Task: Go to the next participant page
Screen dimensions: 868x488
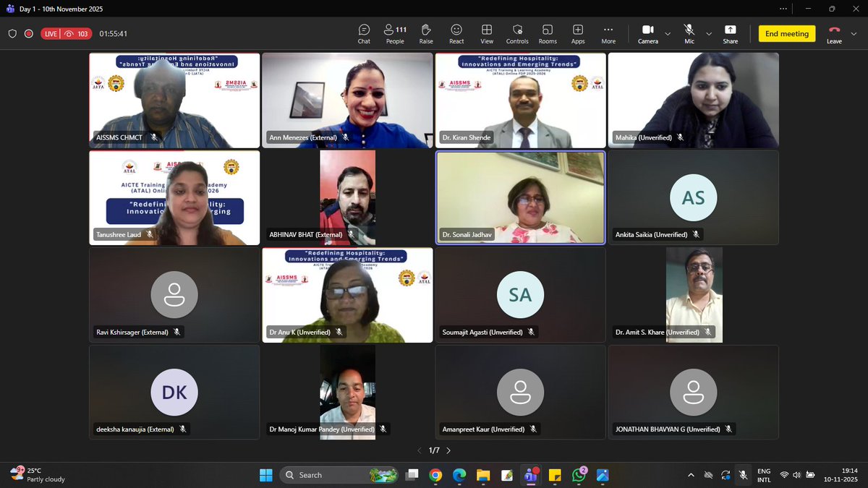Action: (448, 450)
